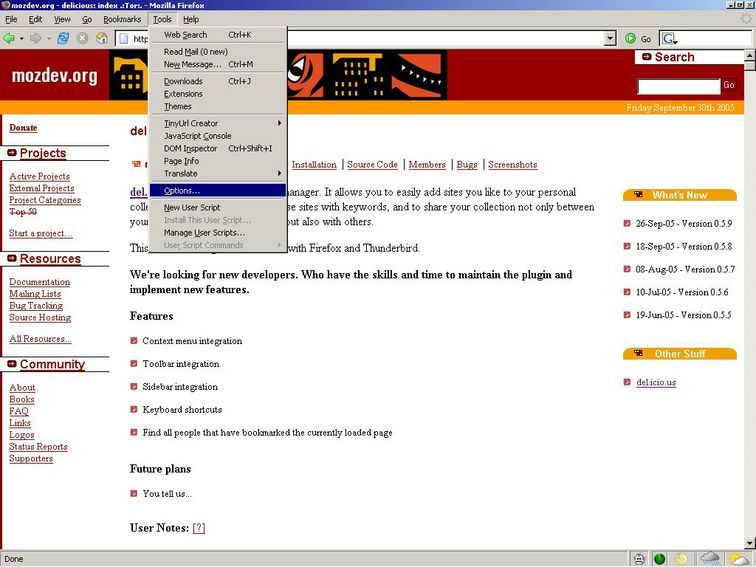Screen dimensions: 756x567
Task: Open the Active Projects link
Action: tap(40, 176)
